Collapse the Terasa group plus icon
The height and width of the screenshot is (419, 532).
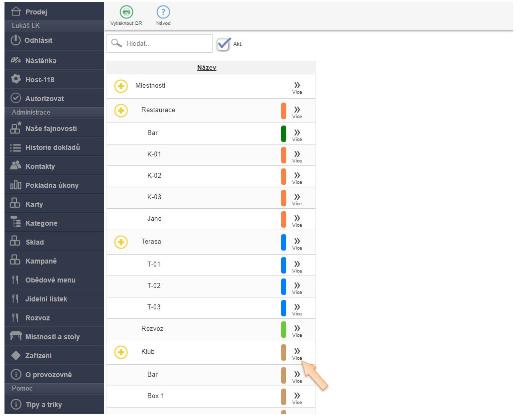121,242
